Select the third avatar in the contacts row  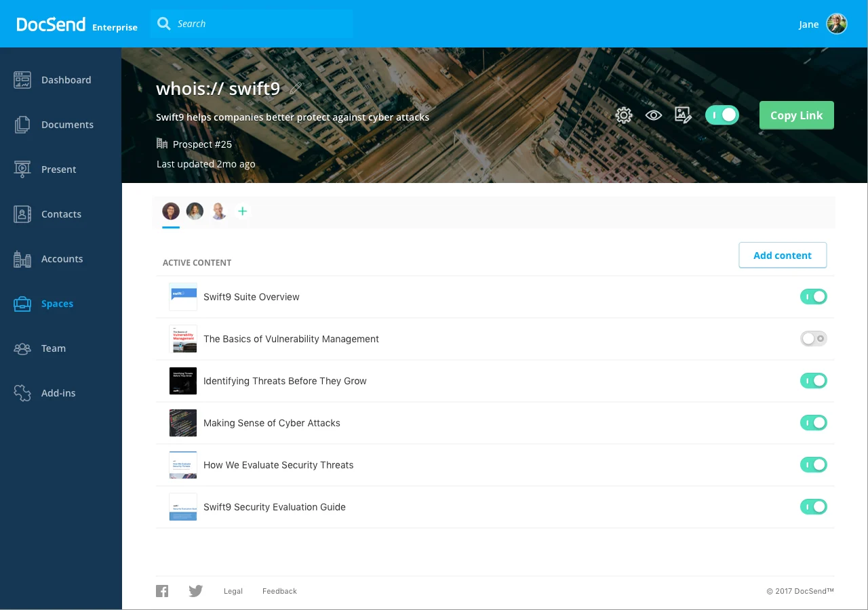coord(218,211)
